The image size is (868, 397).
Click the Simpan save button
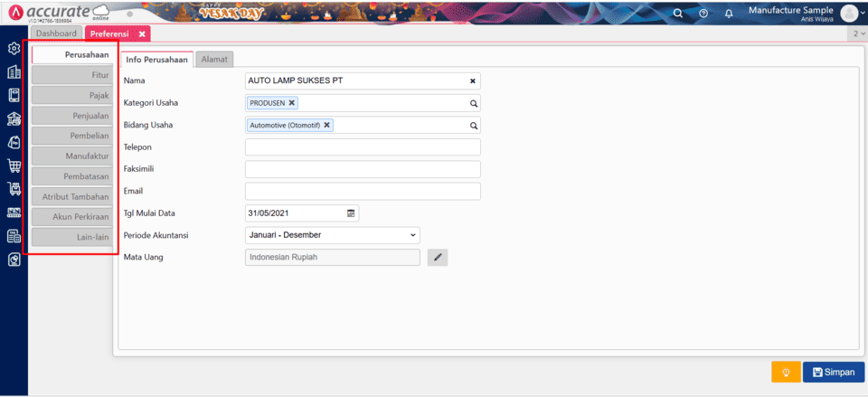click(833, 373)
